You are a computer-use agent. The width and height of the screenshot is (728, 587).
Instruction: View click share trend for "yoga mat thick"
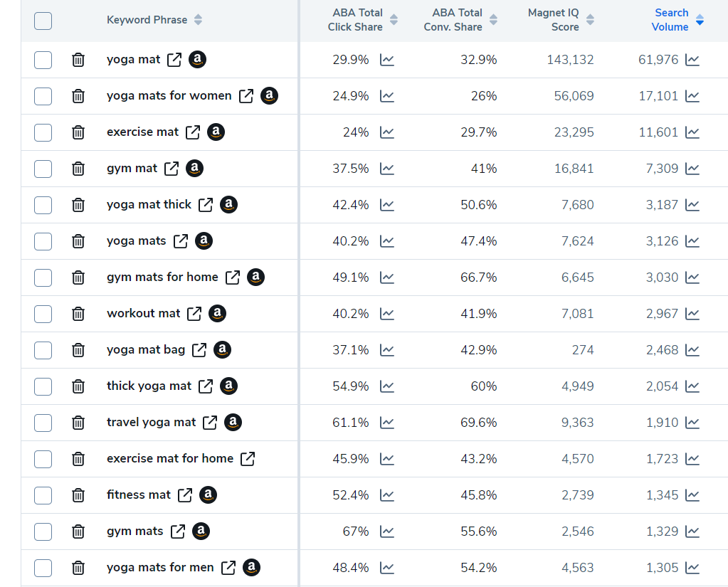coord(387,205)
